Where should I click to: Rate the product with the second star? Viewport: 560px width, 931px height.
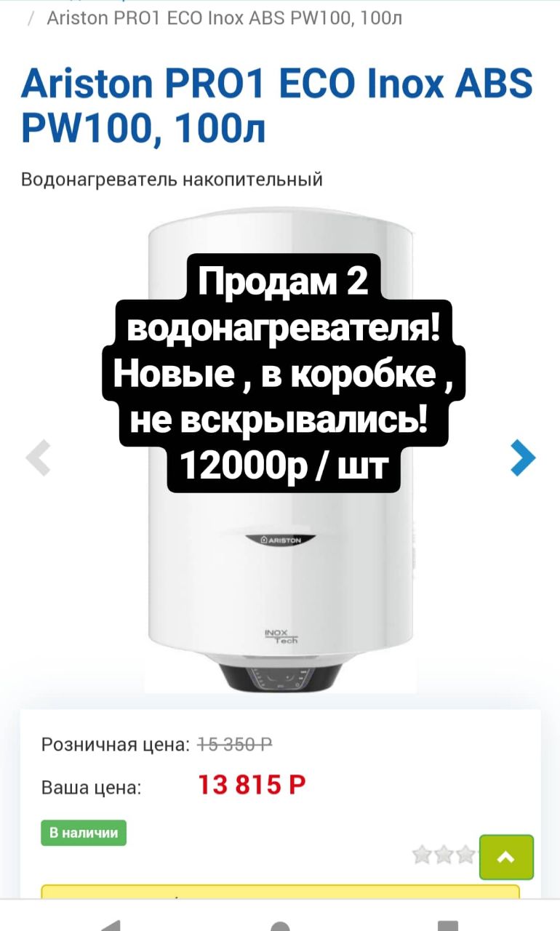(443, 854)
